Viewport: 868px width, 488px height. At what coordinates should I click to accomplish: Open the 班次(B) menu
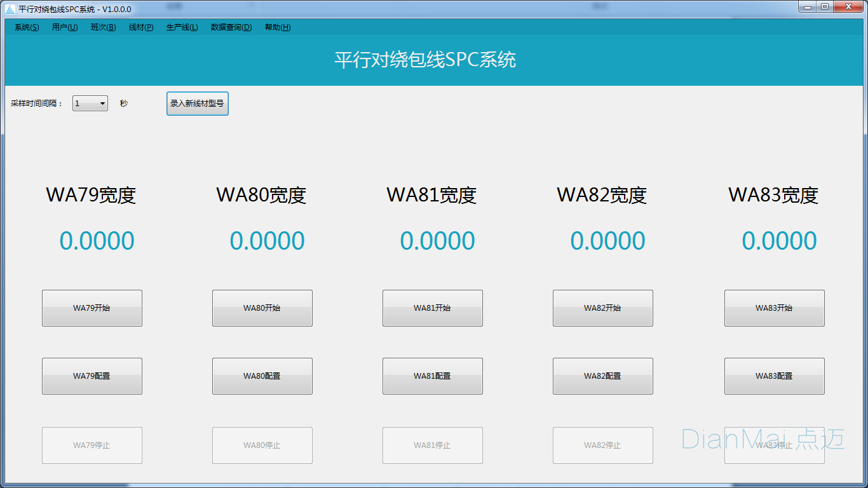pyautogui.click(x=103, y=27)
